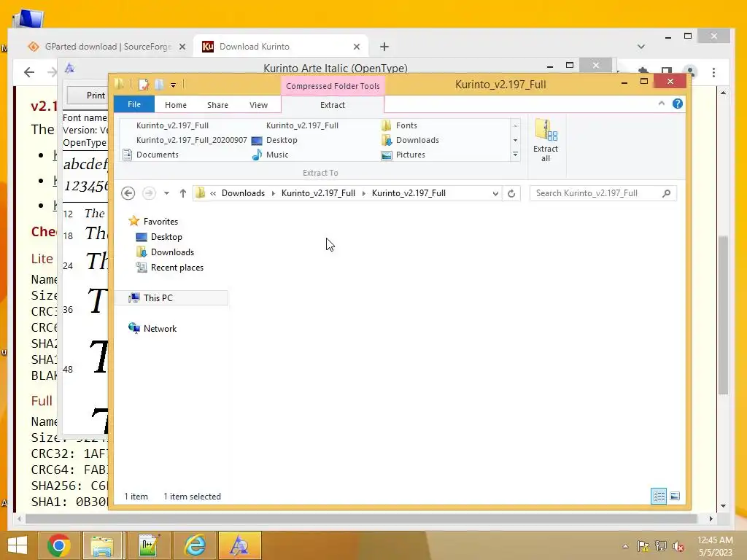Show hidden breadcrumb parents via the double chevron
The image size is (747, 560).
coord(213,192)
